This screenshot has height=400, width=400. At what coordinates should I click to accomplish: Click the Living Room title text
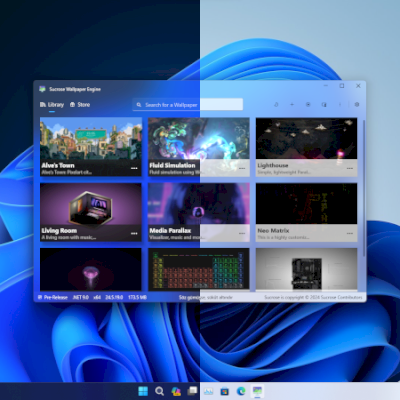(59, 231)
